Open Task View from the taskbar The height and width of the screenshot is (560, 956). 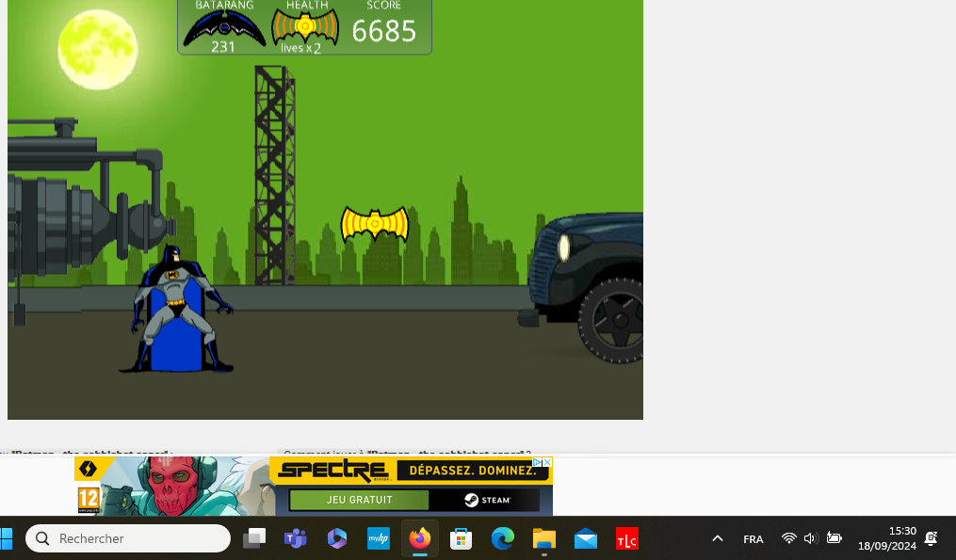(254, 538)
